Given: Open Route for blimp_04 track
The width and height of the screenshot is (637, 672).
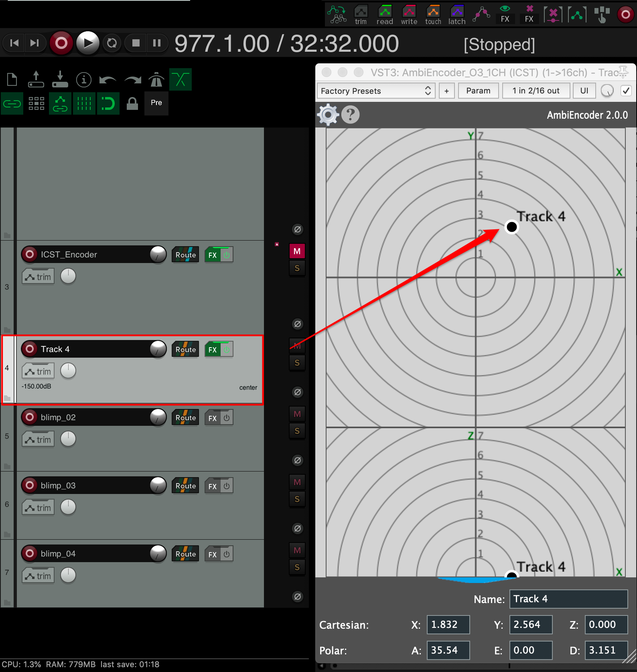Looking at the screenshot, I should coord(185,554).
